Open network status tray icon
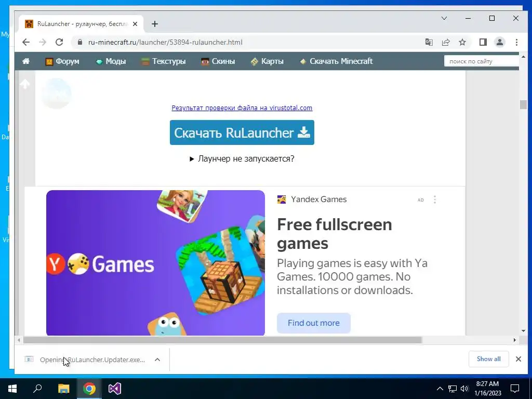Screen dimensions: 532x399 pyautogui.click(x=453, y=389)
